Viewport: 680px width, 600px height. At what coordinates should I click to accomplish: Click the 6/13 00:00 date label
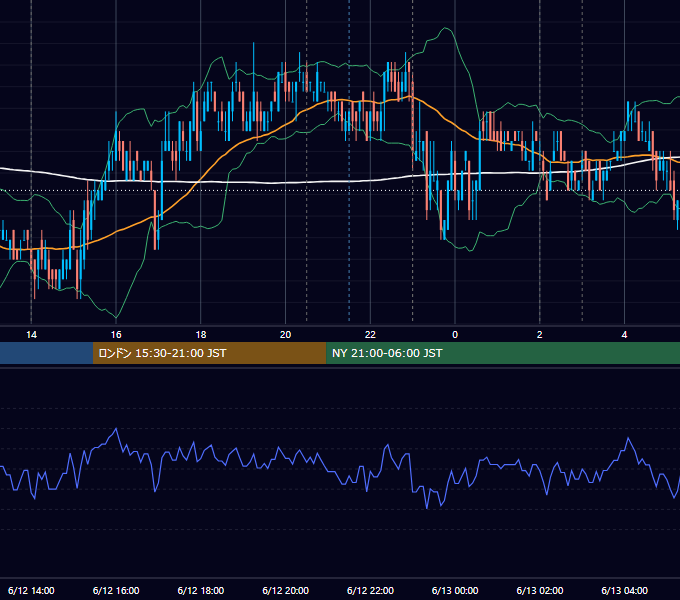click(455, 590)
